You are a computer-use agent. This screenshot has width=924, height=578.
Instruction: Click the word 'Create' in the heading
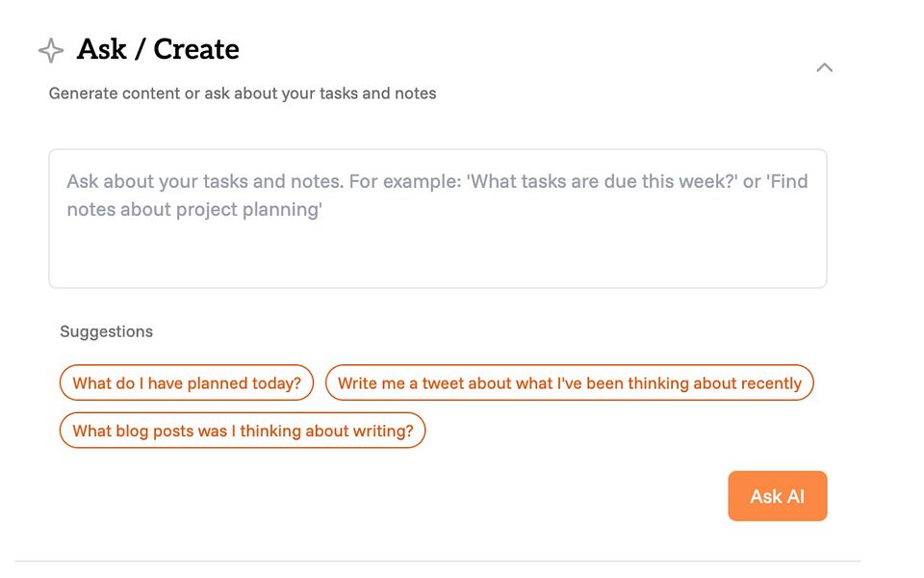coord(196,49)
